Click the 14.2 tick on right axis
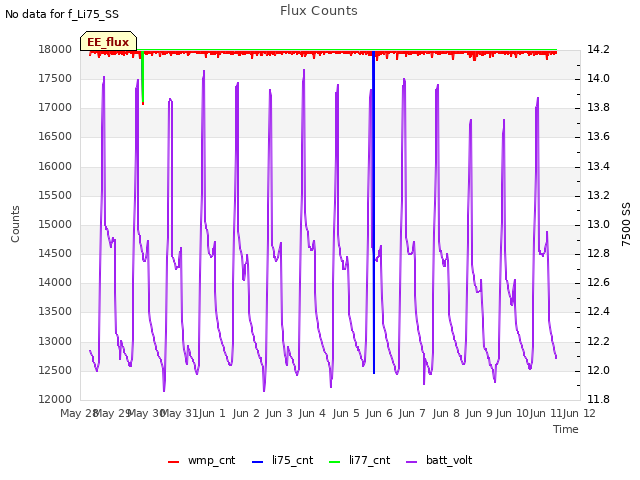640x480 pixels. pyautogui.click(x=598, y=49)
